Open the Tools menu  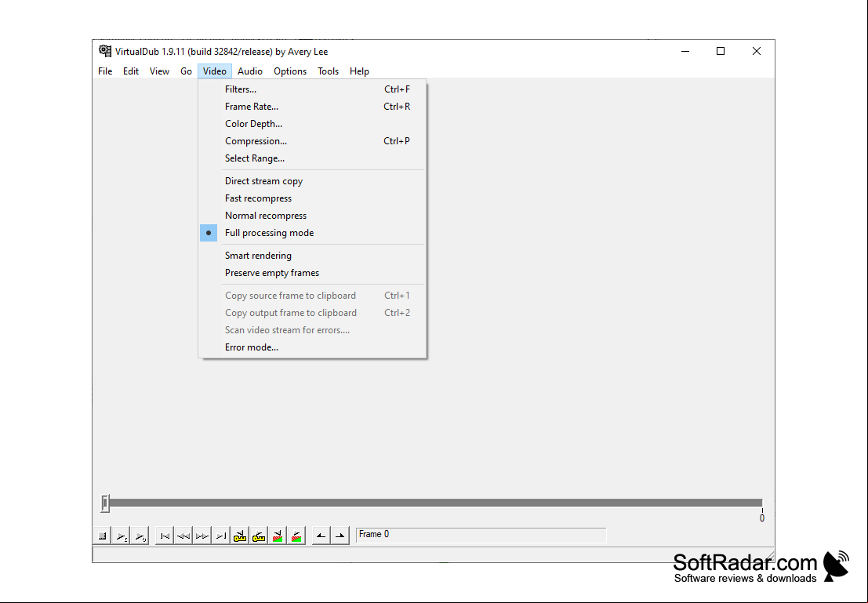pyautogui.click(x=328, y=71)
